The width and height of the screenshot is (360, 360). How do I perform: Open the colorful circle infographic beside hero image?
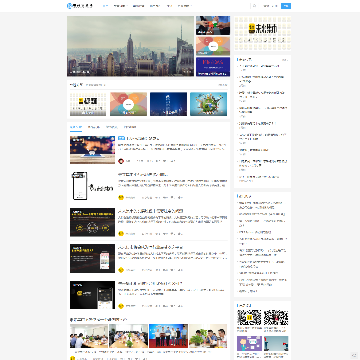click(x=213, y=46)
